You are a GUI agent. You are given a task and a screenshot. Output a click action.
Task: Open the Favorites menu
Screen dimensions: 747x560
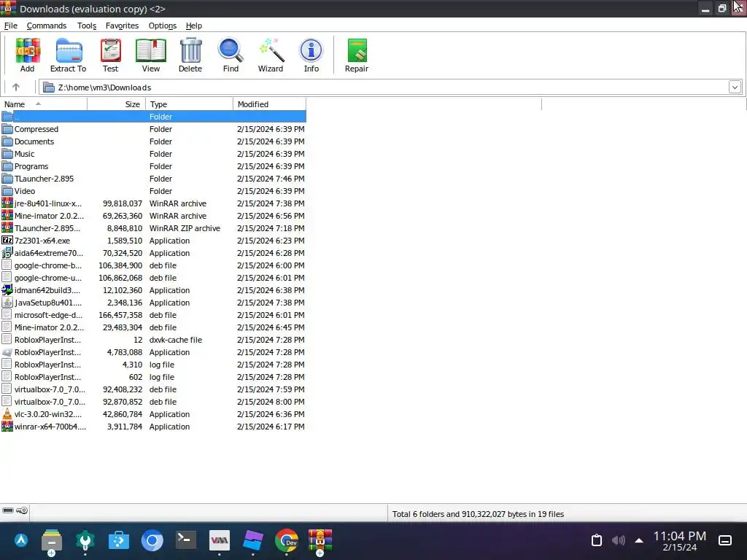122,26
